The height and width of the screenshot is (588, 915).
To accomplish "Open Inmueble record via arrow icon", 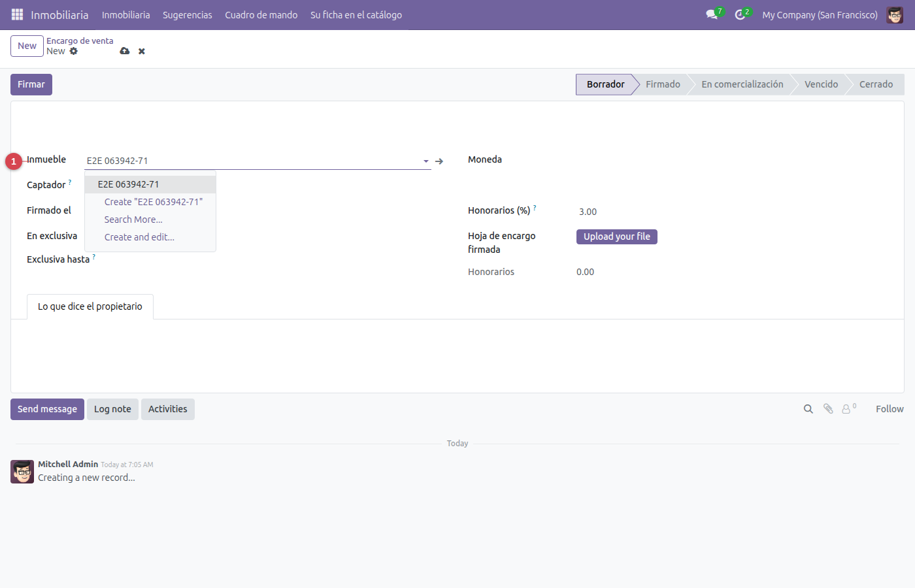I will [439, 161].
